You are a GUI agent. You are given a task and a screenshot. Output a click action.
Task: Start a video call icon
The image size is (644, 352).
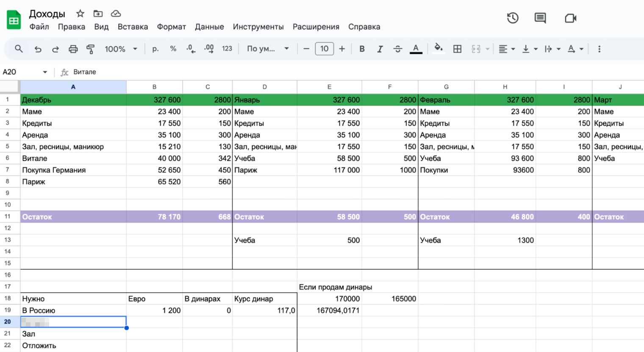tap(571, 18)
